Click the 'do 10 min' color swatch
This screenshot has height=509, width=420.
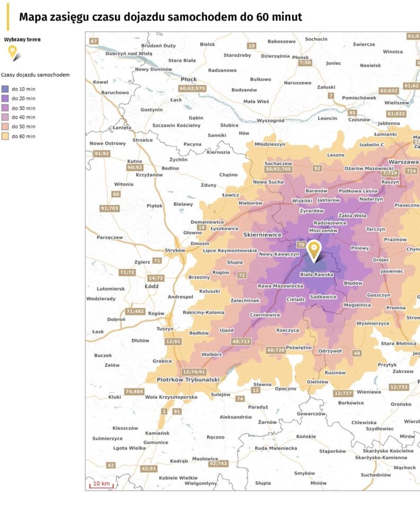click(5, 89)
